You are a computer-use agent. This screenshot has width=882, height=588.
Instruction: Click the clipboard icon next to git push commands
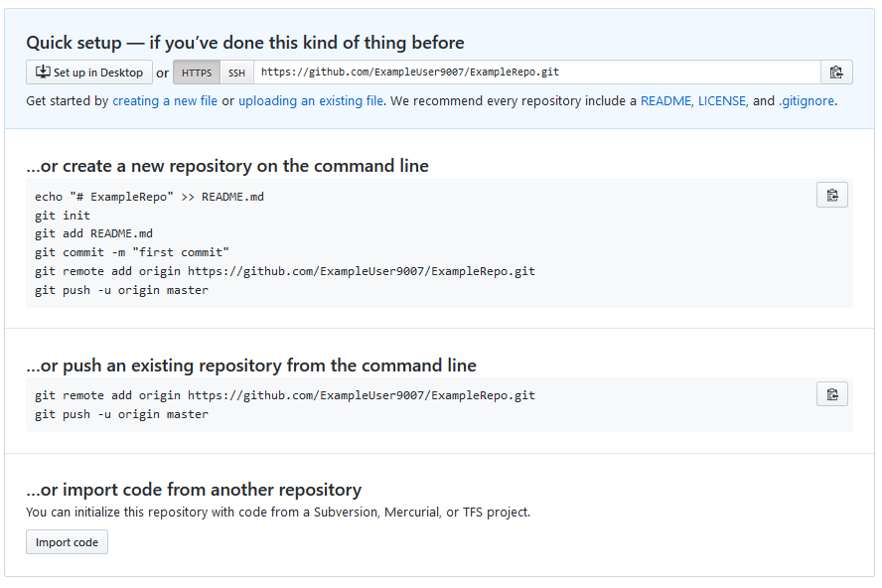point(831,393)
